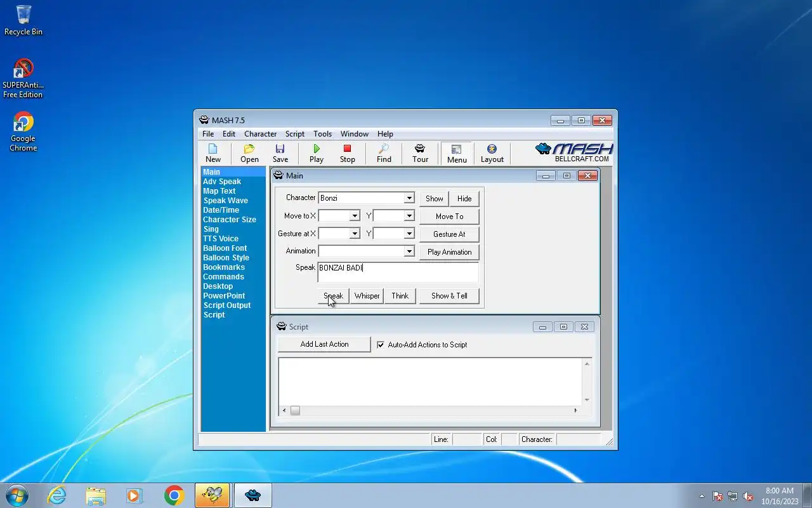Screen dimensions: 812x508
Task: Open the Character menu
Action: 261,134
